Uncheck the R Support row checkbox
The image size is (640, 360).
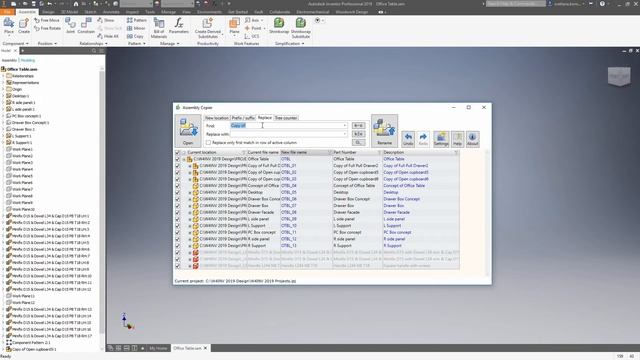[177, 246]
